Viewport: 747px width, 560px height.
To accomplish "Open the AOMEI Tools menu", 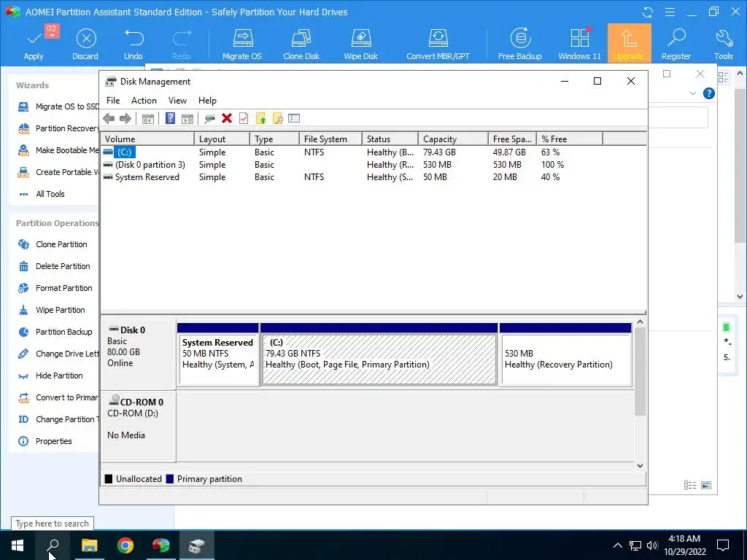I will 723,44.
